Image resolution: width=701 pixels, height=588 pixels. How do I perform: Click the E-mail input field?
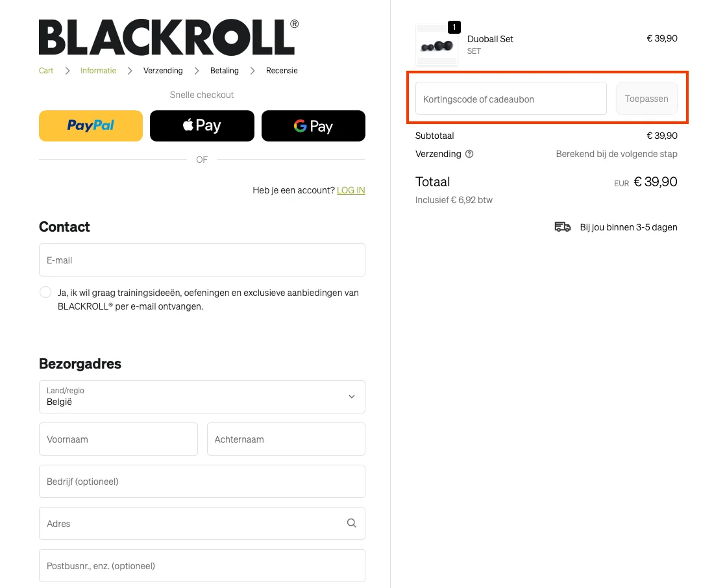(202, 260)
